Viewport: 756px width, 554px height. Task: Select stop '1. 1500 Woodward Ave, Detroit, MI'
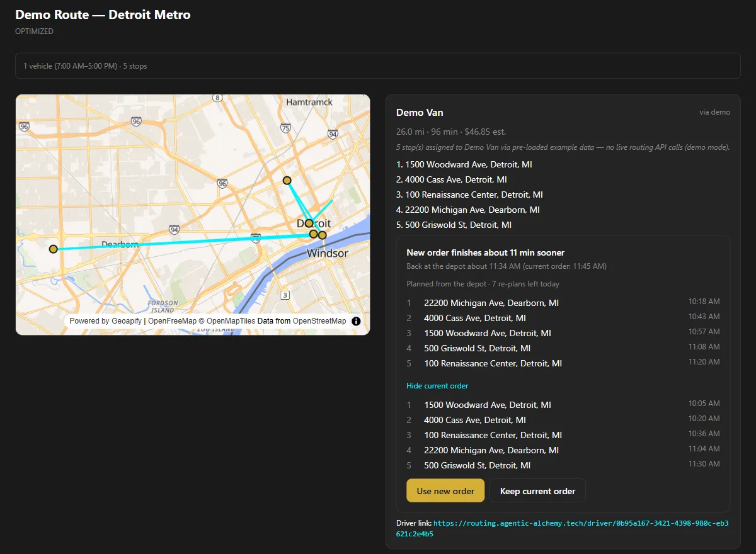point(466,164)
